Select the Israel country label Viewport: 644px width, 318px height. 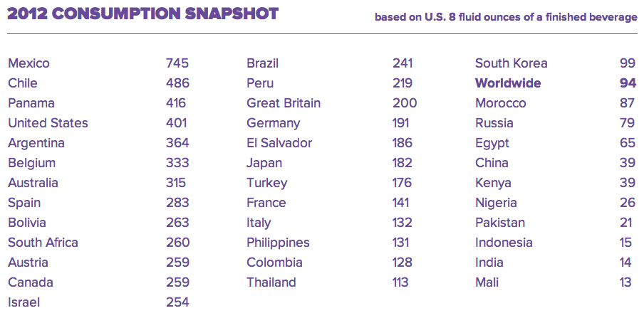coord(24,302)
